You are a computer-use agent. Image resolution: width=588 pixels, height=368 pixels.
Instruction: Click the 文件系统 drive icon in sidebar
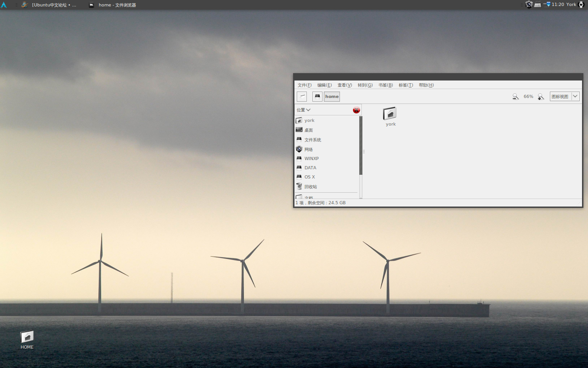coord(299,139)
